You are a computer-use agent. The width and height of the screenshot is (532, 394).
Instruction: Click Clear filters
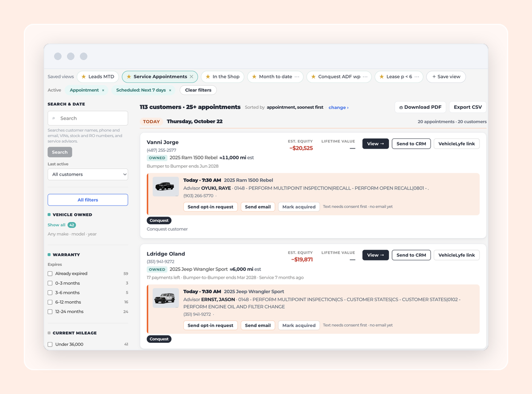pos(198,90)
